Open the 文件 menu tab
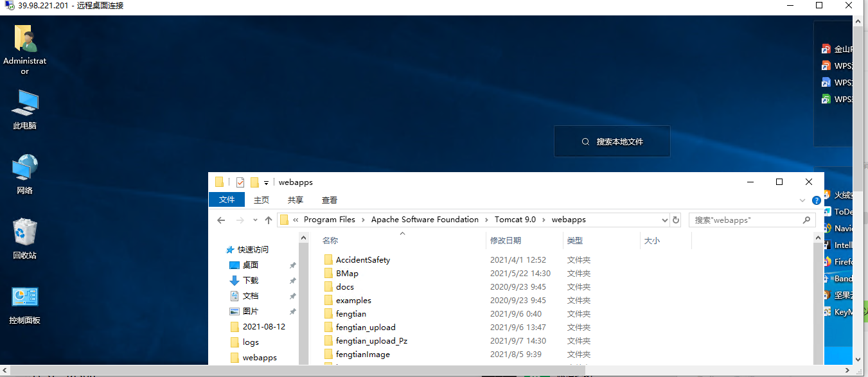The image size is (868, 377). [227, 200]
